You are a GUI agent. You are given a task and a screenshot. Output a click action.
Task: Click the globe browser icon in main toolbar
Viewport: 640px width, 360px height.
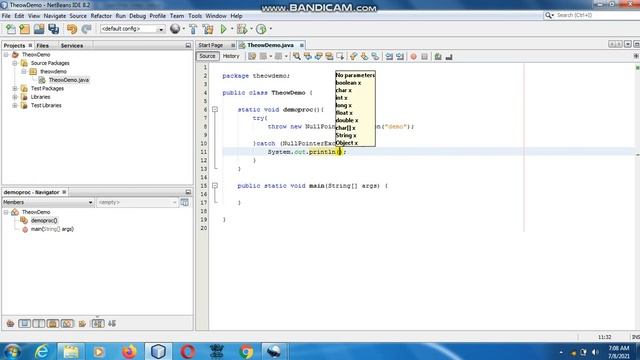coord(175,29)
